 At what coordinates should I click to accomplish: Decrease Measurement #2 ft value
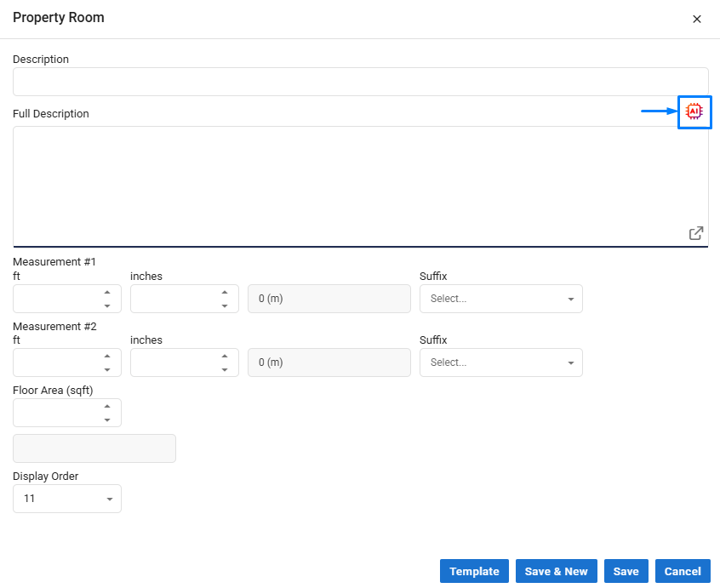click(107, 369)
